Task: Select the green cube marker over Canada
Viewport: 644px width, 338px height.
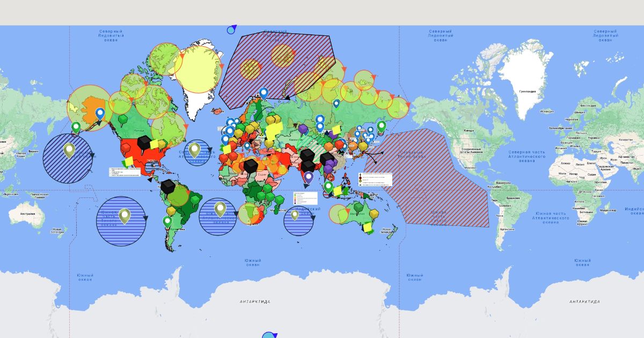Action: coord(123,119)
